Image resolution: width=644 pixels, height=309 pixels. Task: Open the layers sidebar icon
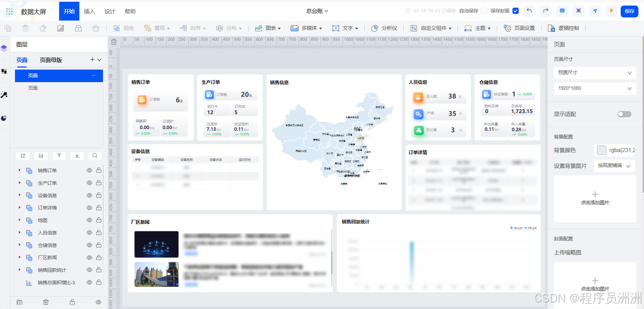click(4, 48)
